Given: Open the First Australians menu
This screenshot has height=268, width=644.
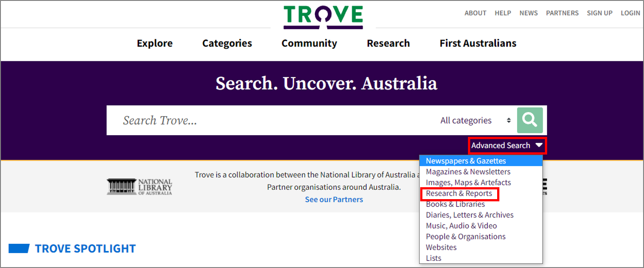Looking at the screenshot, I should (x=478, y=43).
